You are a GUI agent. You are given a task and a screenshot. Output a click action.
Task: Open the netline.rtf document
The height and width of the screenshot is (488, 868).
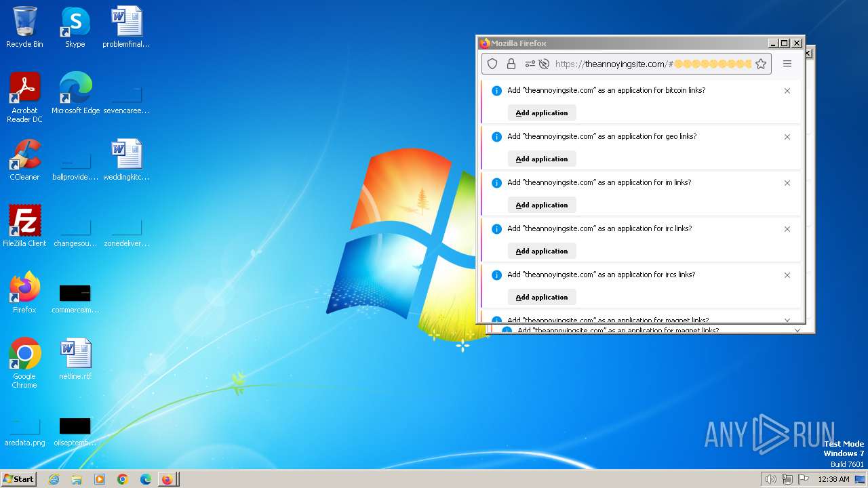pos(75,359)
